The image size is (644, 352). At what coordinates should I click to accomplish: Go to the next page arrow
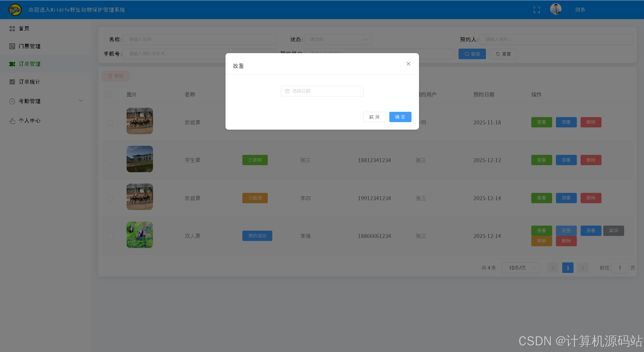click(x=583, y=268)
